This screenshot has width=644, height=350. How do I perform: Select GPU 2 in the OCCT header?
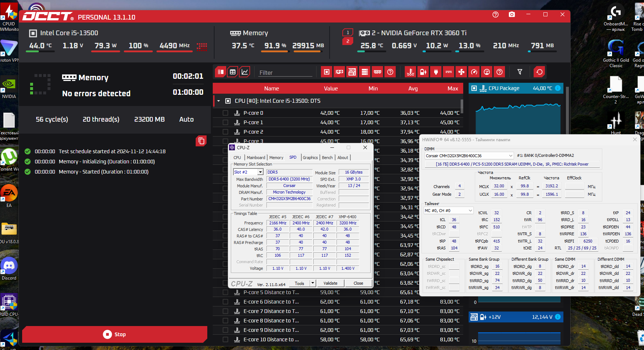click(348, 41)
